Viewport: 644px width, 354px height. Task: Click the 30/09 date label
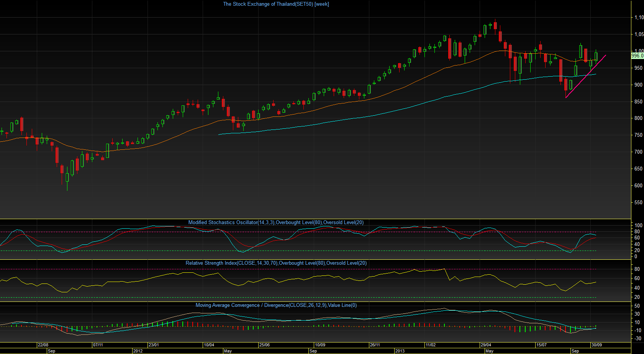596,345
